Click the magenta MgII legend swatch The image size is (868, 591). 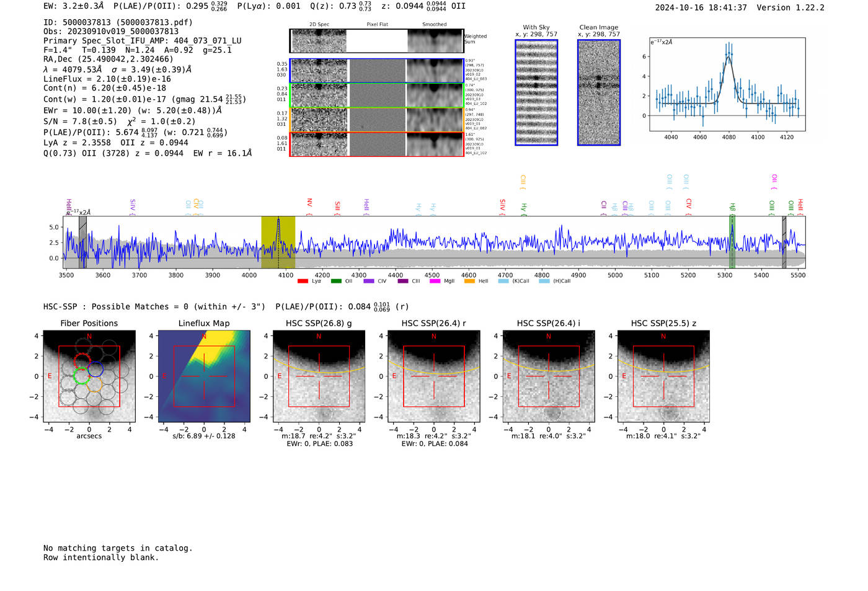[x=435, y=281]
